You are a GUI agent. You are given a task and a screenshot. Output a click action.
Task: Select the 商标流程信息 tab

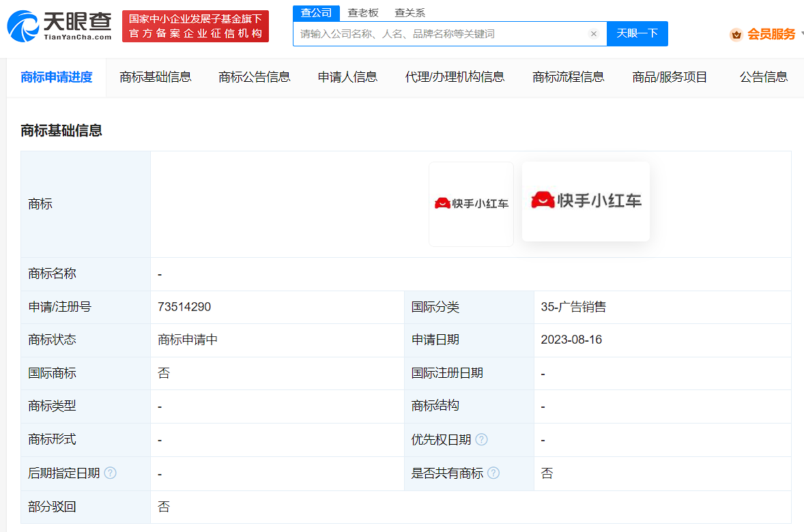568,77
